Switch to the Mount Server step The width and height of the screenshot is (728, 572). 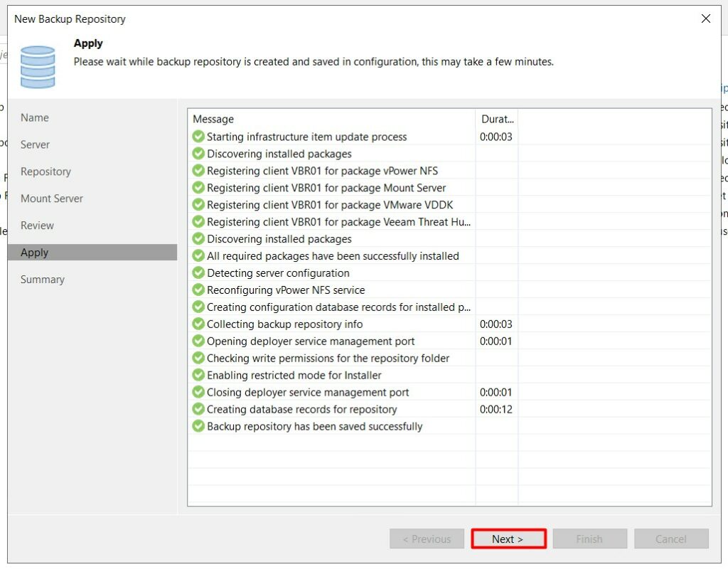click(x=51, y=198)
